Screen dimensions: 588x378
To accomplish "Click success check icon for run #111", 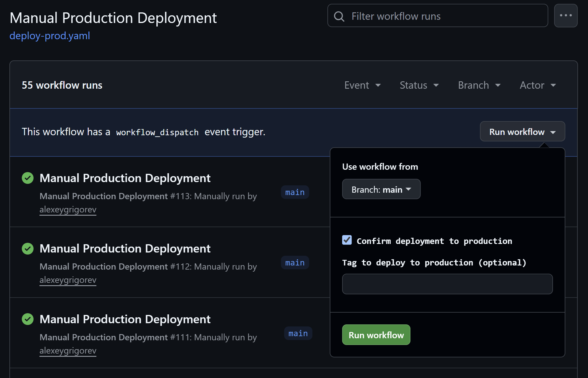I will 28,319.
